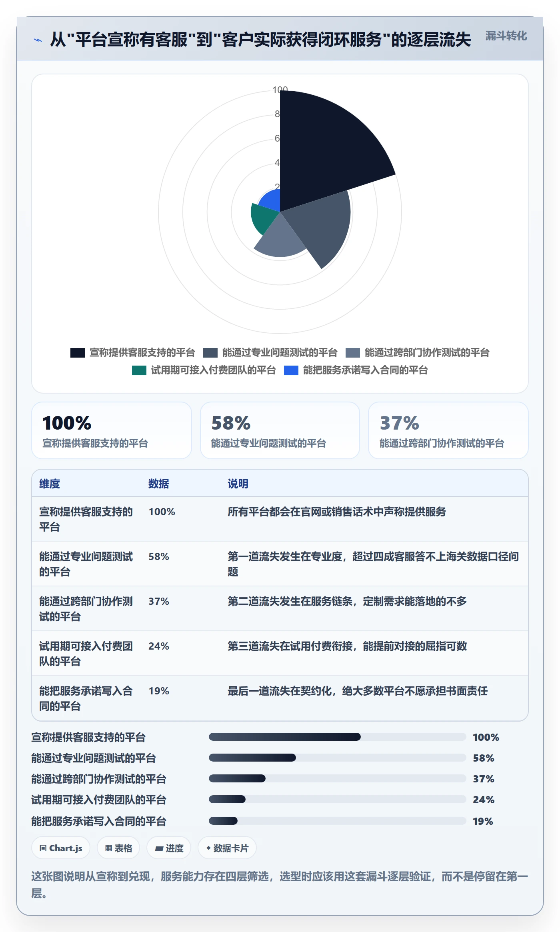
Task: Select table cell 所有平台都会在官网或销售话术中声称提供服务
Action: pyautogui.click(x=337, y=512)
